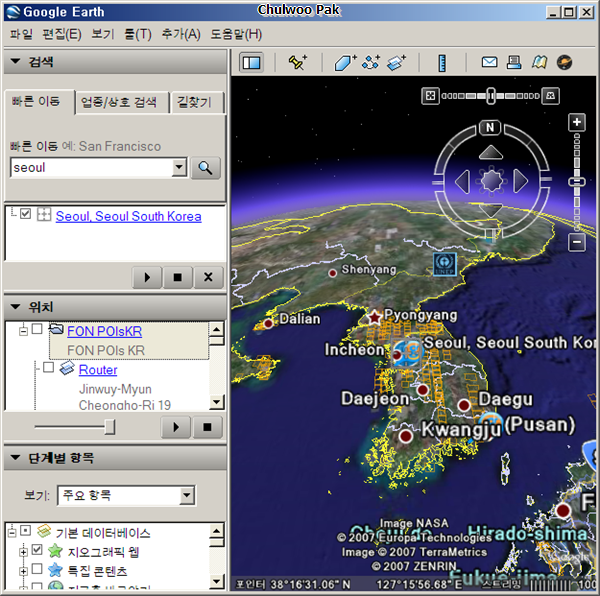Click the Pyongyang star capital marker

coord(374,317)
